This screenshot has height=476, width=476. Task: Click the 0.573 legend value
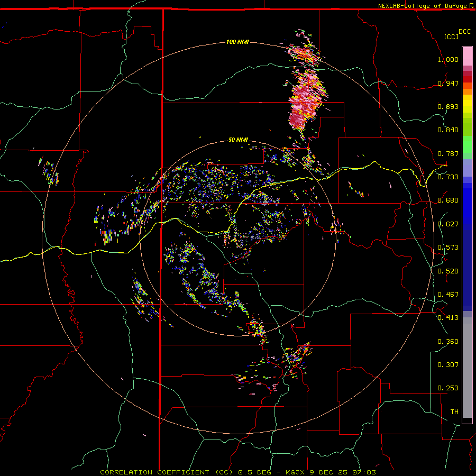coord(448,248)
